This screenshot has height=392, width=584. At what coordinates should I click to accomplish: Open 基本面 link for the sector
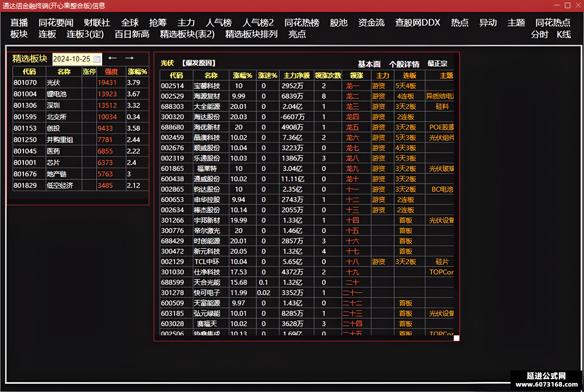[369, 64]
